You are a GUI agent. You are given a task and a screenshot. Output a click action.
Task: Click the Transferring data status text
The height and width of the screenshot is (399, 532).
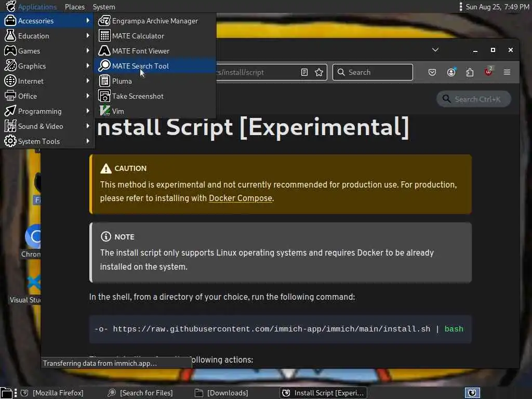[100, 363]
